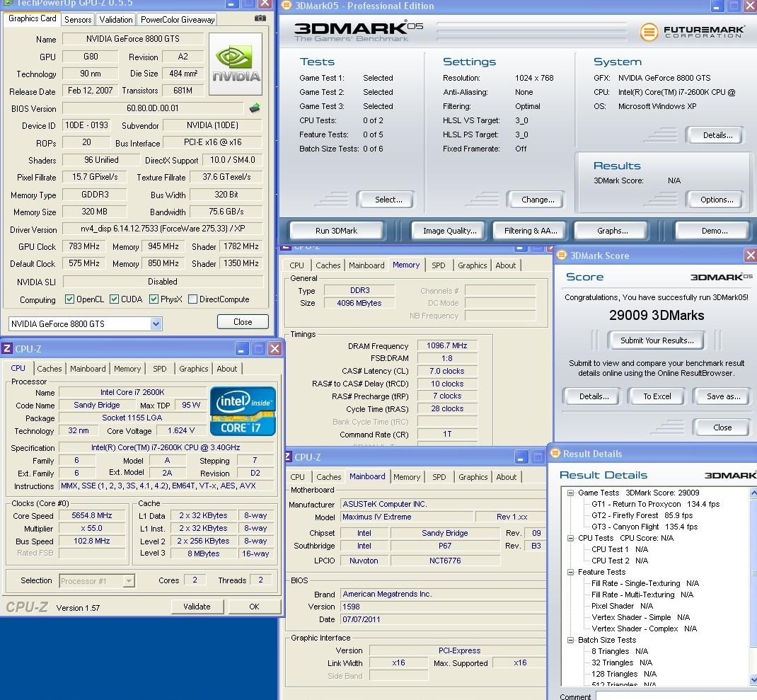Viewport: 757px width, 700px height.
Task: Click Options... under Results
Action: click(717, 200)
